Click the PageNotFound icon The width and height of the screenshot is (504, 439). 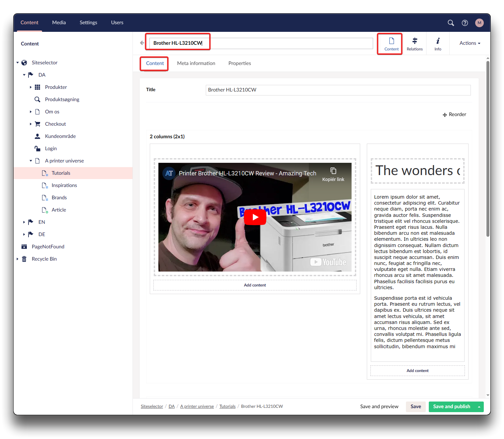click(24, 247)
